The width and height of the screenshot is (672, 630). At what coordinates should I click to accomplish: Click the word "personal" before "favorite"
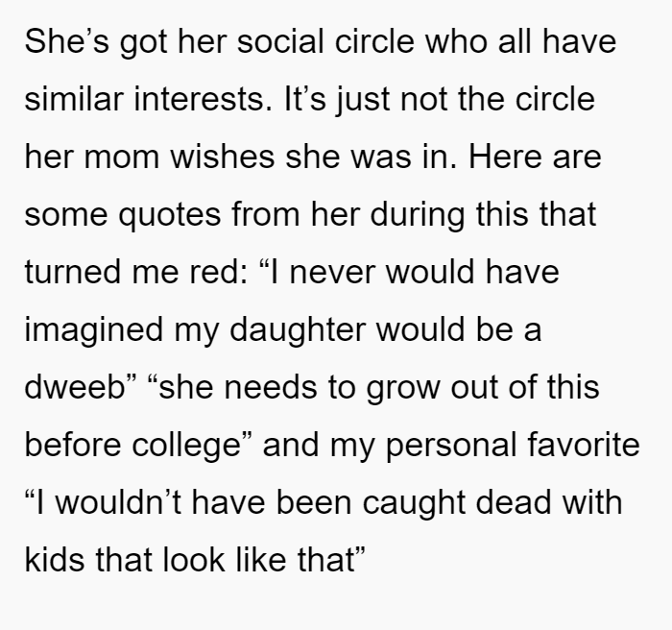coord(451,447)
